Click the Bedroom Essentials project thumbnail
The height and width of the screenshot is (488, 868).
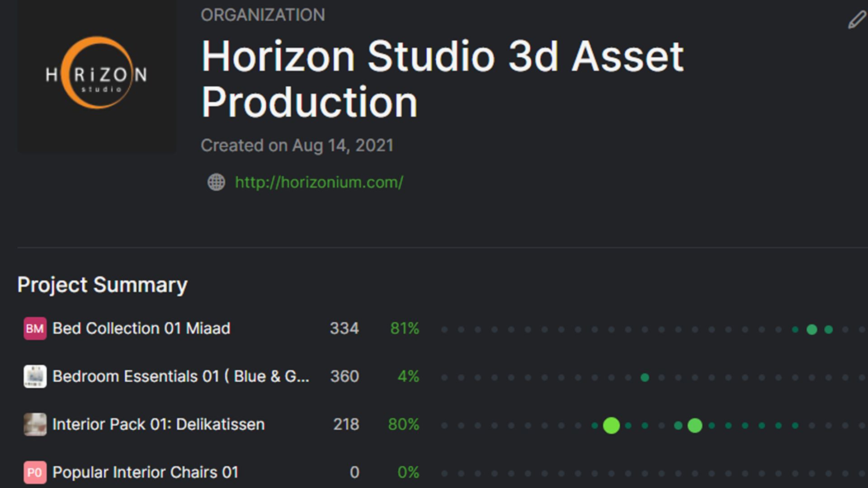[x=35, y=376]
